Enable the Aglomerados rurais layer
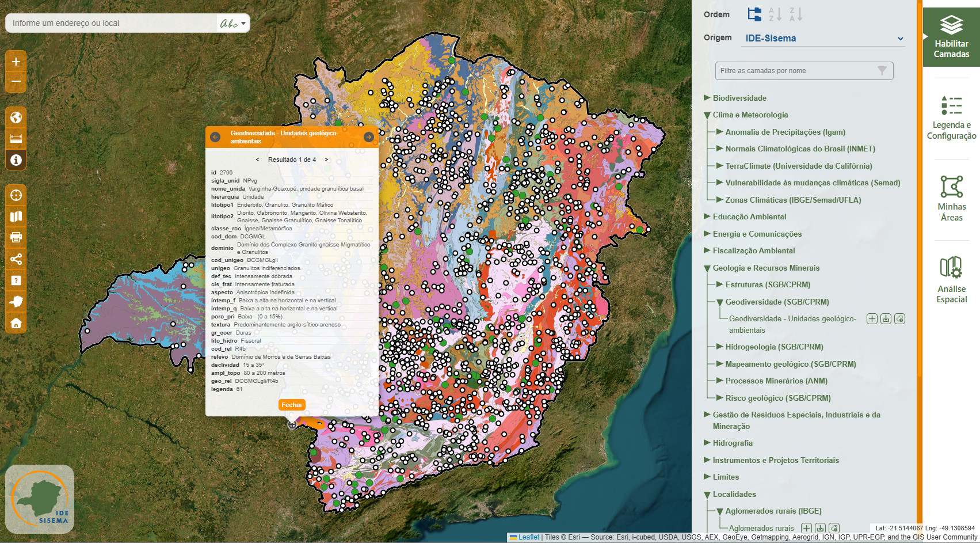Viewport: 980px width, 543px height. click(x=806, y=528)
